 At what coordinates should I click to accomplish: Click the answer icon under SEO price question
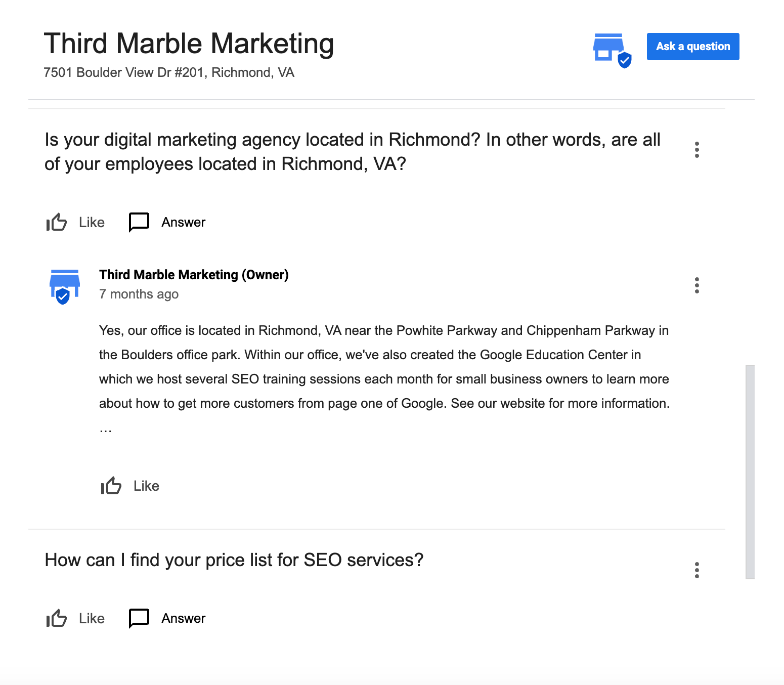[x=139, y=618]
